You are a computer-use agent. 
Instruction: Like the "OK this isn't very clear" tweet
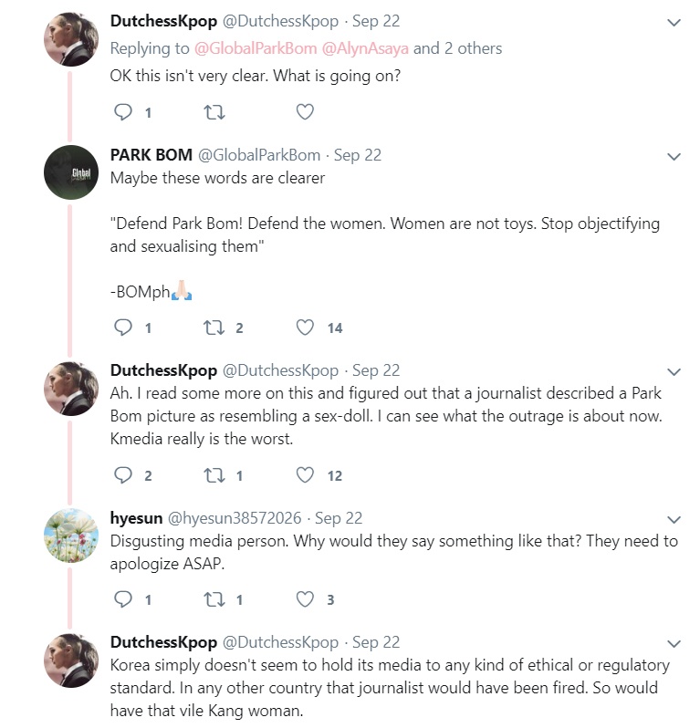pos(306,112)
